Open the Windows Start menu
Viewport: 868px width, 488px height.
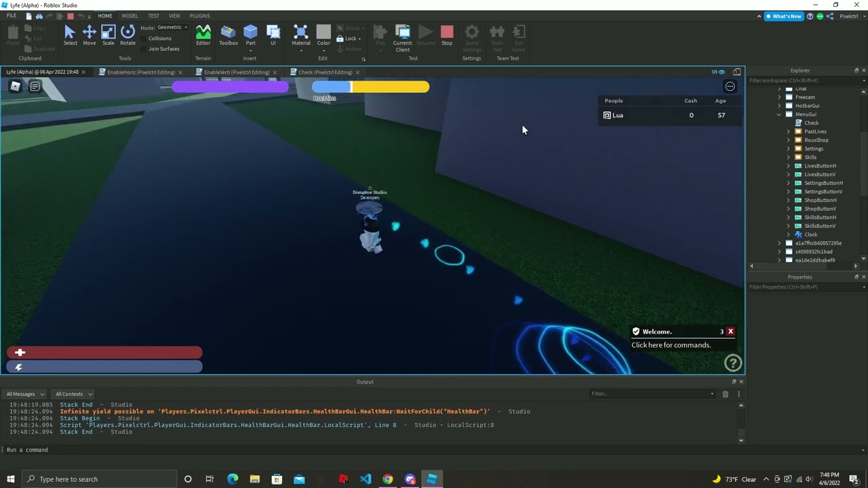[10, 479]
